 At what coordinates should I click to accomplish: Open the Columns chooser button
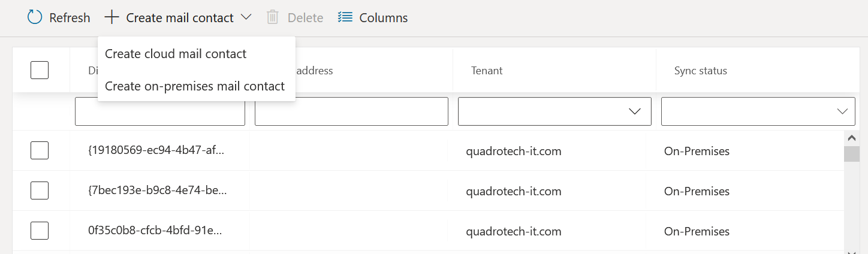(x=373, y=17)
